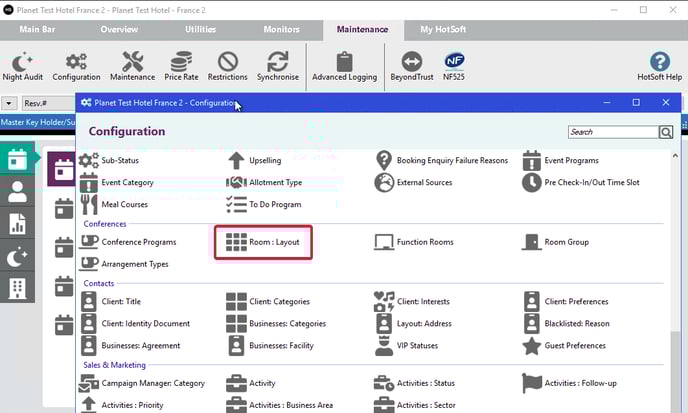Open the Night Audit tool
The height and width of the screenshot is (413, 688).
click(x=22, y=66)
